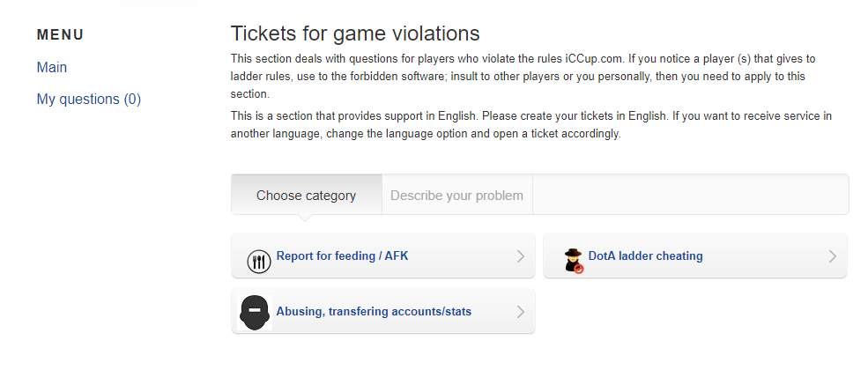Click the Tickets for game violations heading
This screenshot has width=868, height=385.
(x=354, y=33)
